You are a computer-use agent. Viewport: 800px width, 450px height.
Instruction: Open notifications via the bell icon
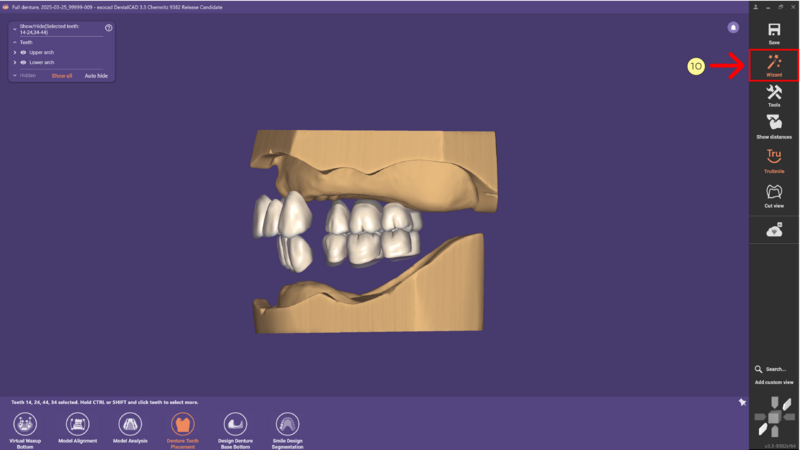(x=733, y=28)
